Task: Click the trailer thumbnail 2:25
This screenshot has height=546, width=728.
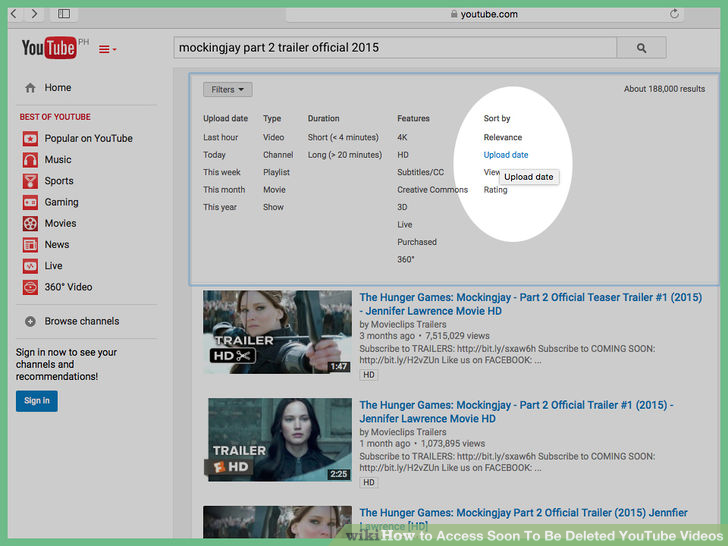Action: [280, 440]
